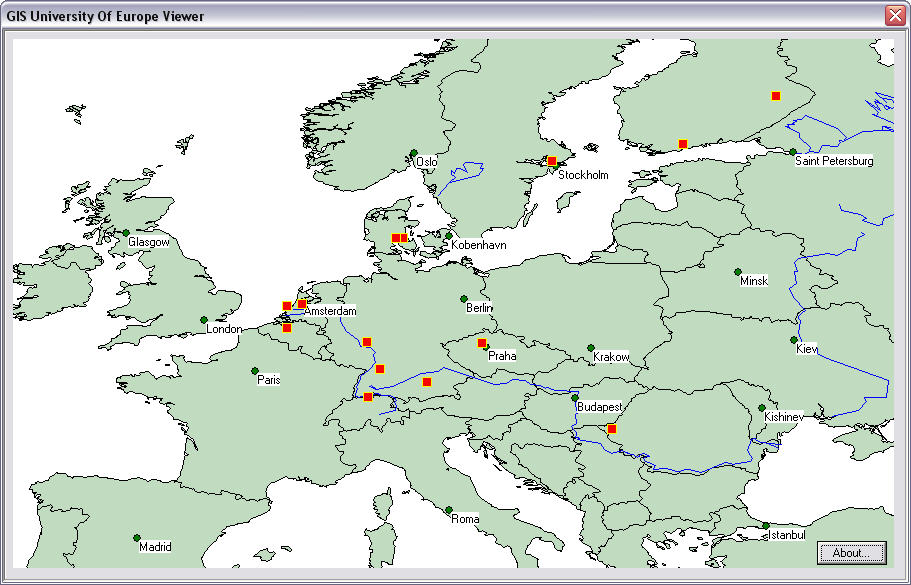The width and height of the screenshot is (911, 585).
Task: Select the left red marker in Denmark
Action: [x=396, y=238]
